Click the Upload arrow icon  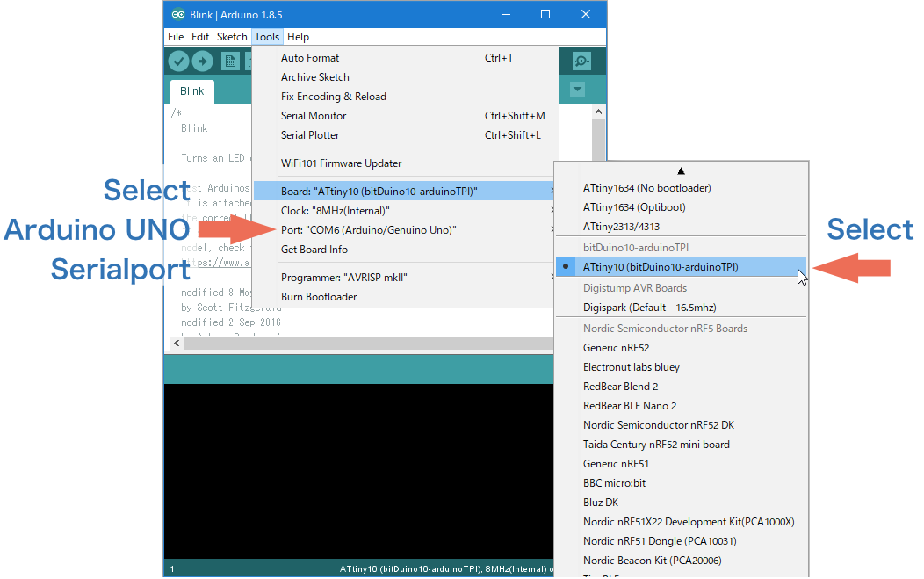click(202, 61)
